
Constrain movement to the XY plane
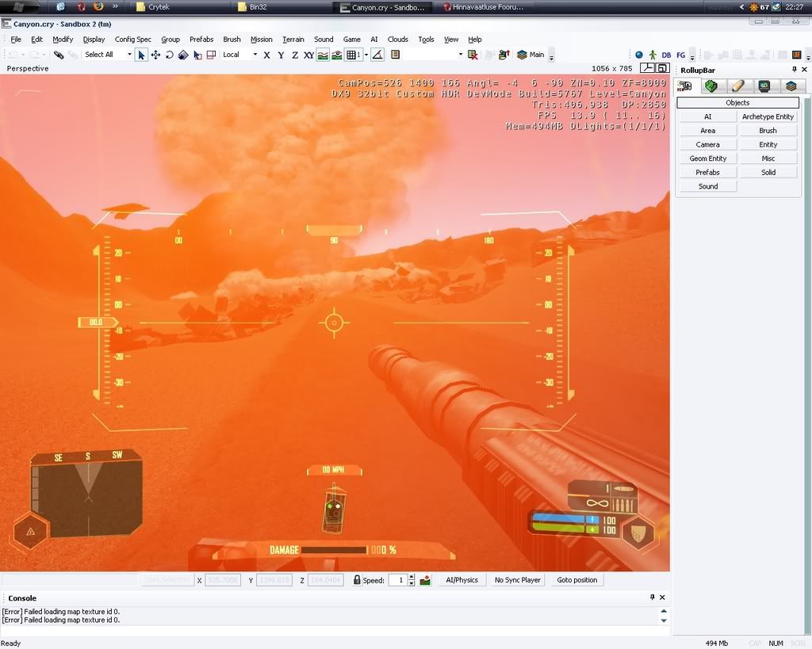(x=308, y=55)
